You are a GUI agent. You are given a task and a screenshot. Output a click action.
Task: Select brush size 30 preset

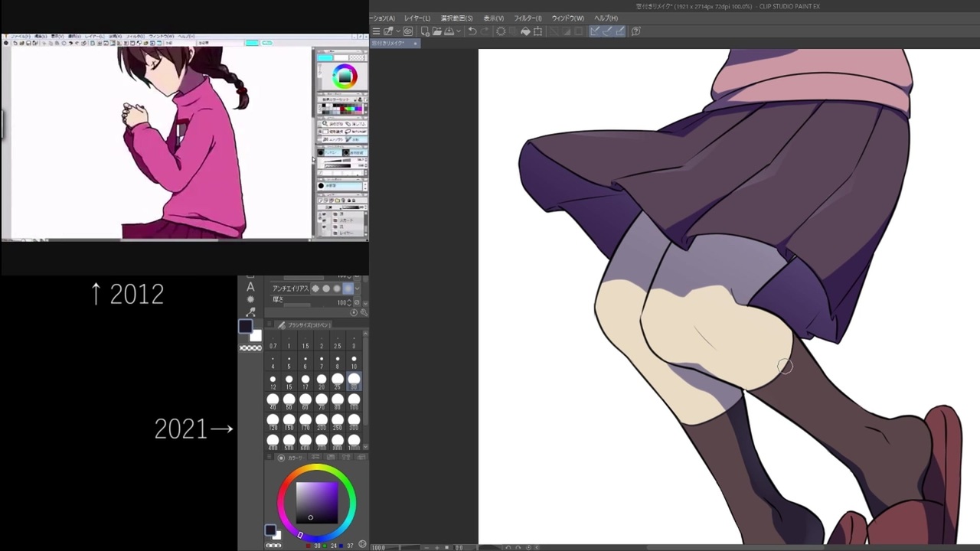[354, 380]
